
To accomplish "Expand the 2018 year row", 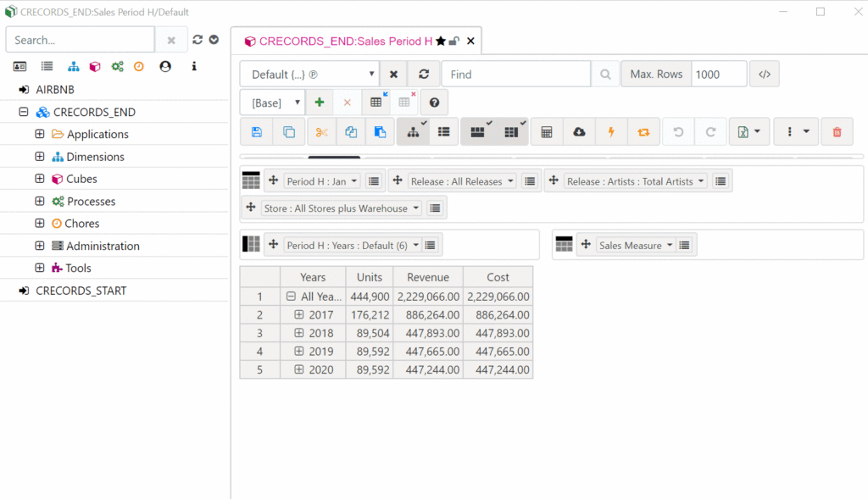I will tap(299, 333).
